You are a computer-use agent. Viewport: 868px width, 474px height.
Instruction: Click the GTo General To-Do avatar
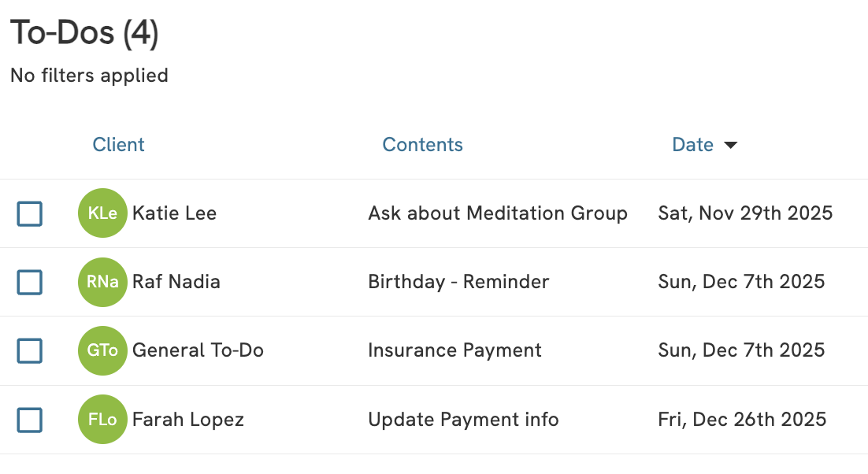102,350
